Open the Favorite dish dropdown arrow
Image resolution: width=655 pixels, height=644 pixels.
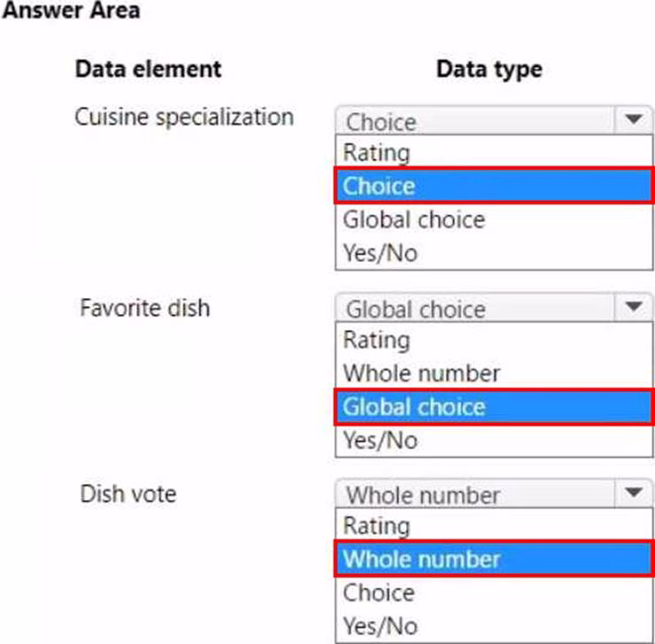coord(632,307)
